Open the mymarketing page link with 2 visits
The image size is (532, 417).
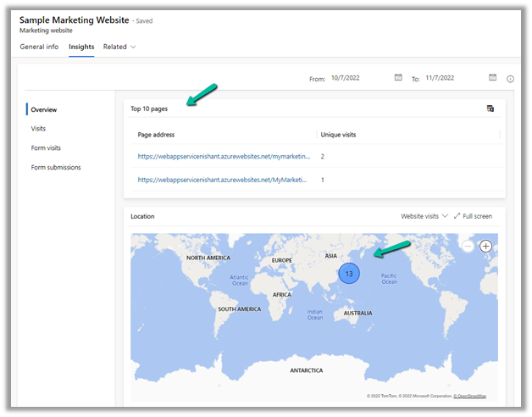(x=224, y=157)
